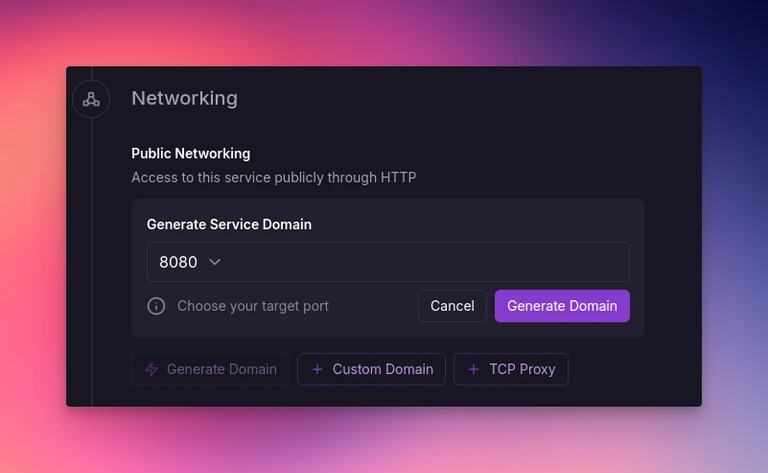Click the Networking heading text
Image resolution: width=768 pixels, height=473 pixels.
(x=185, y=98)
